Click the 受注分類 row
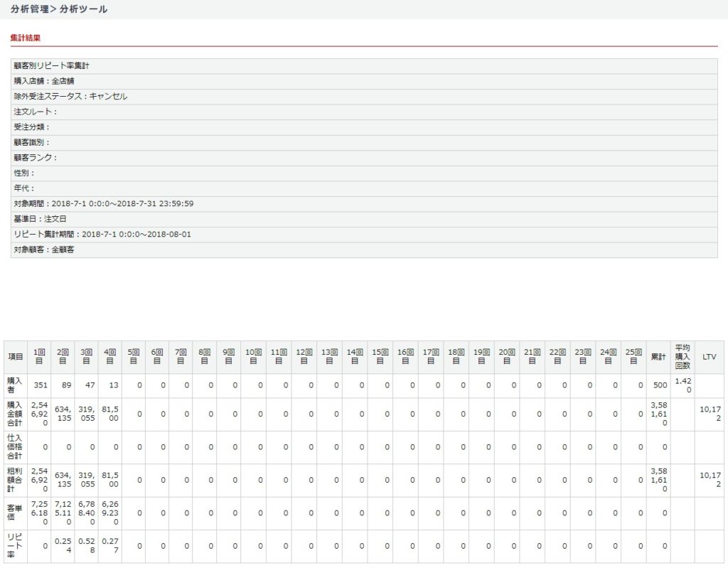The height and width of the screenshot is (568, 728). point(364,127)
